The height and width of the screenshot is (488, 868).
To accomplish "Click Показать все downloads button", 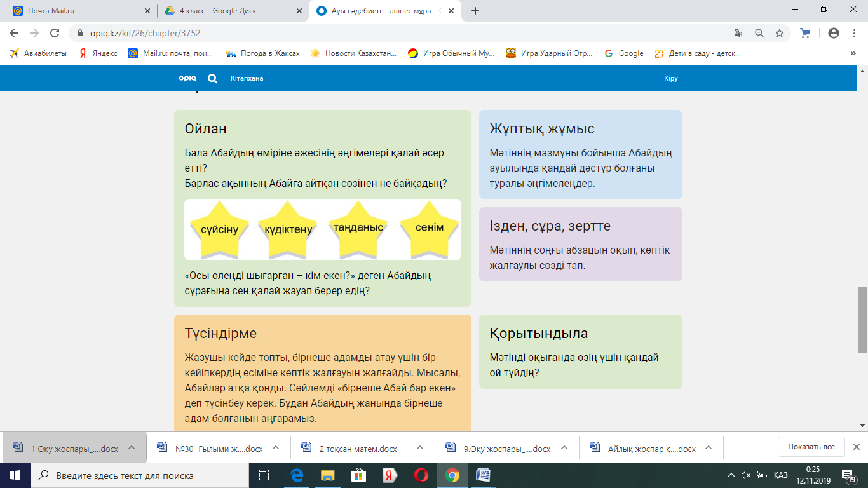I will coord(811,447).
